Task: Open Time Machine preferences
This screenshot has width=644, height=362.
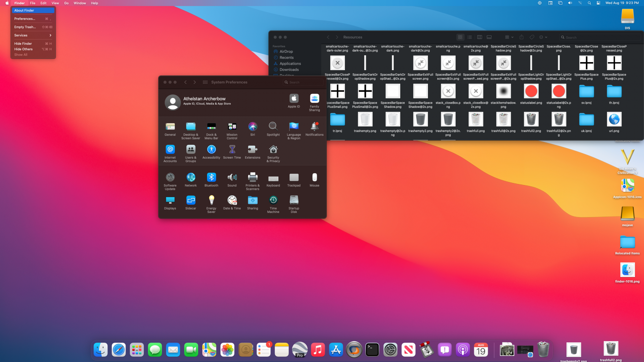Action: click(273, 200)
